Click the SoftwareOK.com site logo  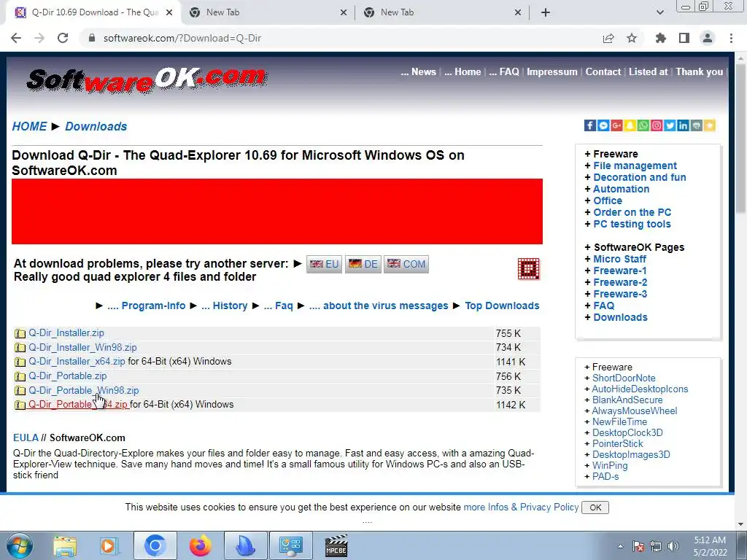coord(146,80)
